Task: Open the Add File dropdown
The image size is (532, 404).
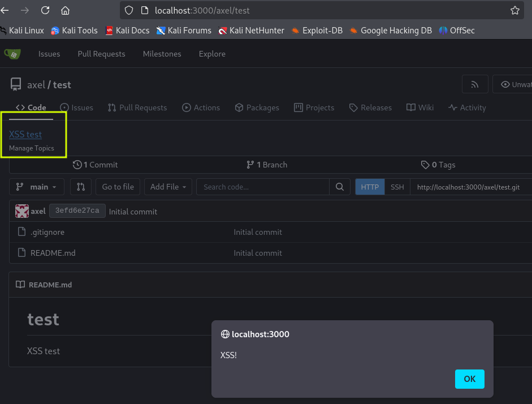Action: coord(168,187)
